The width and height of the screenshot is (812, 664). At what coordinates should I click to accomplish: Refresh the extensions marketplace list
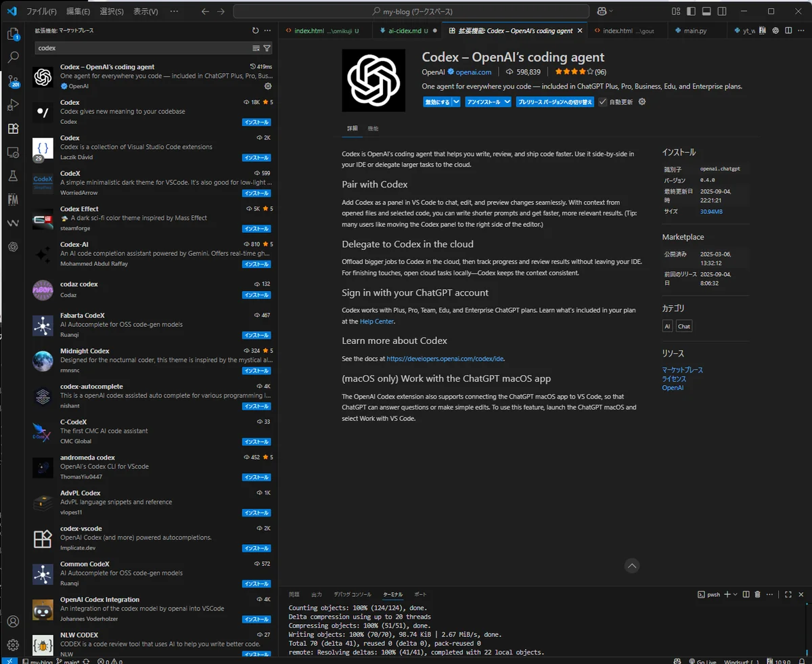[255, 30]
